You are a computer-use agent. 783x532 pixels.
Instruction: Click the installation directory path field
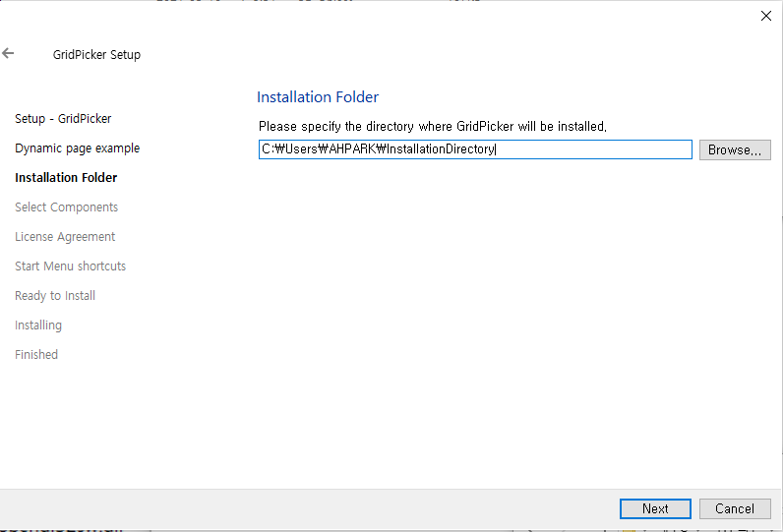tap(475, 149)
